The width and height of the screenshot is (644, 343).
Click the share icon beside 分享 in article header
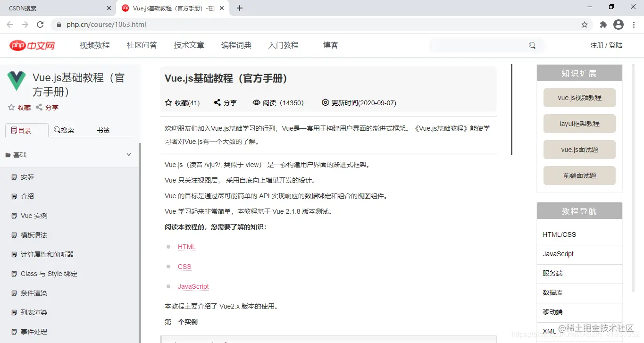(217, 102)
